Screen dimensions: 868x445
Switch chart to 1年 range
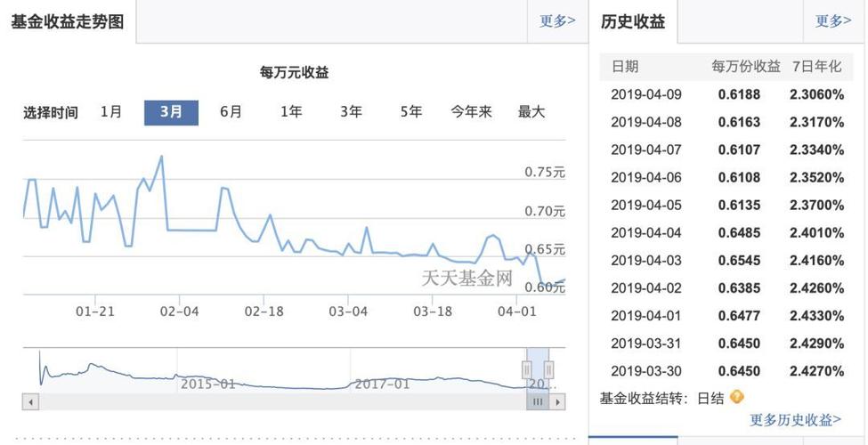coord(291,111)
